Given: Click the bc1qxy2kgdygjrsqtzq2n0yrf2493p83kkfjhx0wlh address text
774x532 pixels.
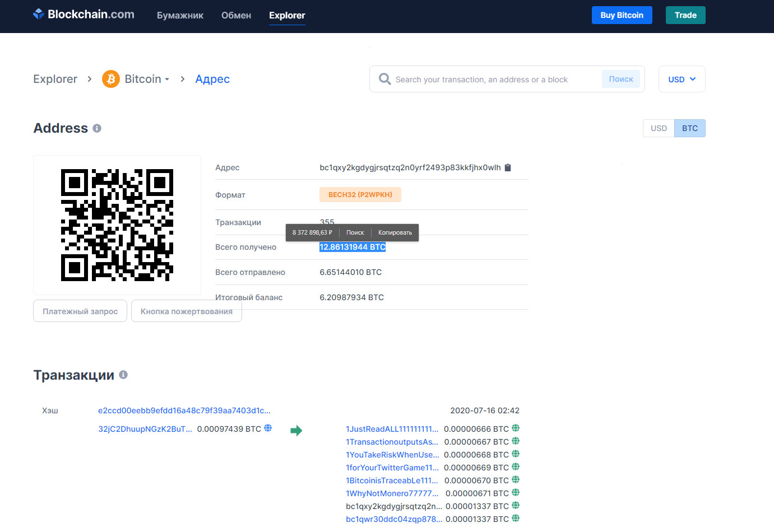Looking at the screenshot, I should pyautogui.click(x=410, y=167).
